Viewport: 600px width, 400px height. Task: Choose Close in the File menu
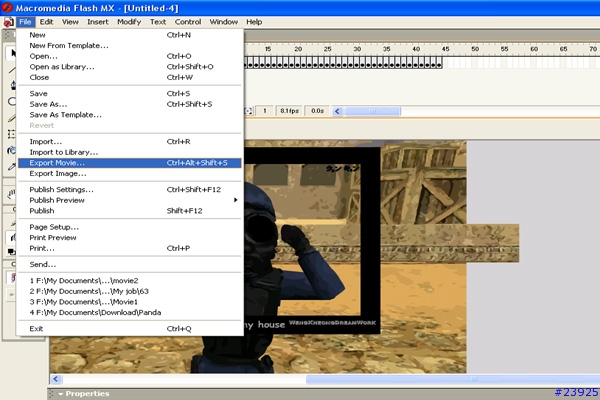pyautogui.click(x=130, y=77)
